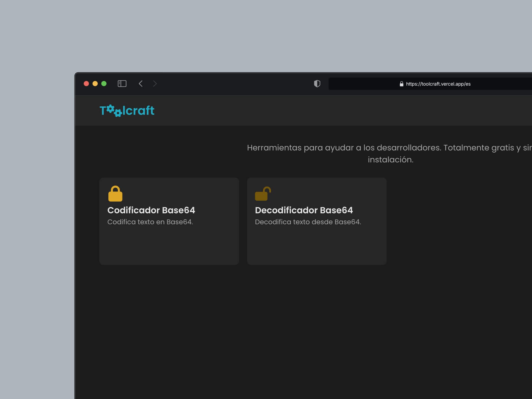This screenshot has width=532, height=399.
Task: Click the toolcraft.vercel.app URL field
Action: click(x=438, y=84)
